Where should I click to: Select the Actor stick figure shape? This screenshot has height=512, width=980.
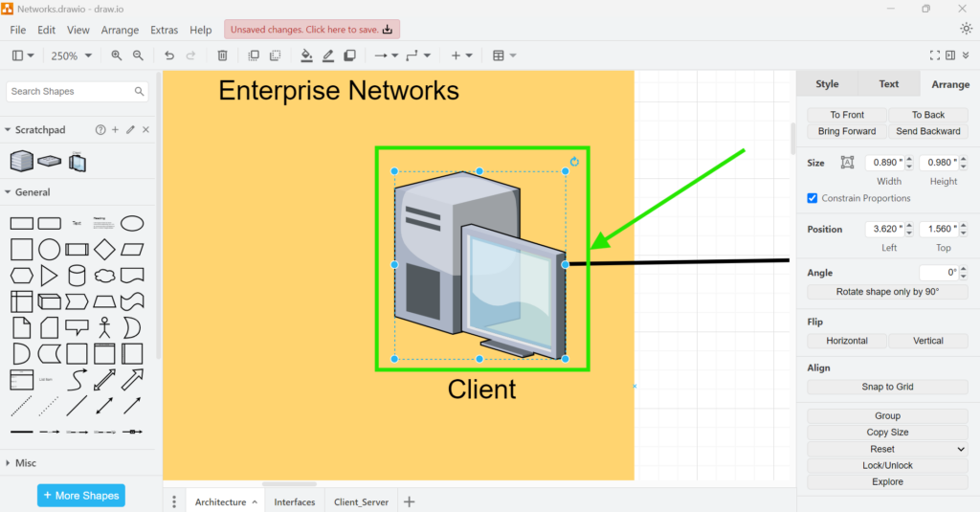pos(104,327)
